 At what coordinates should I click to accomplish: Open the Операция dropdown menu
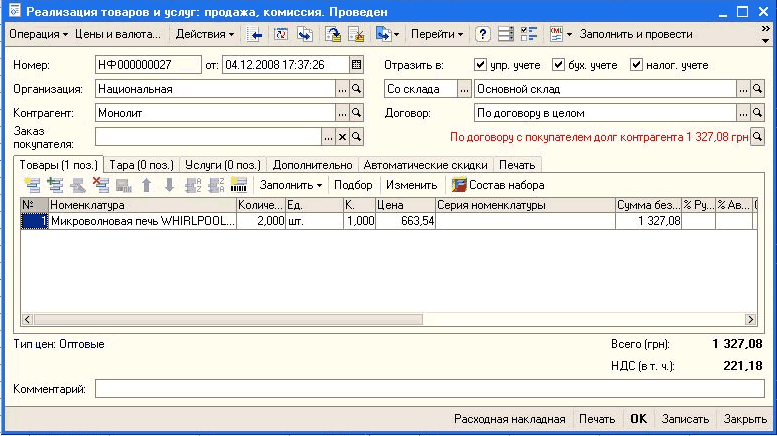coord(39,34)
